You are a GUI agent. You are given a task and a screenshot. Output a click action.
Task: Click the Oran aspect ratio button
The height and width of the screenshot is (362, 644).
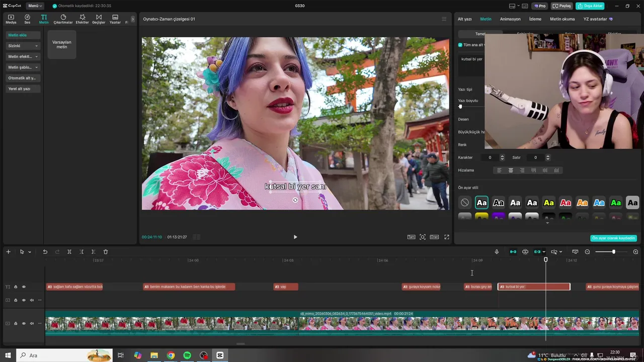pos(434,237)
